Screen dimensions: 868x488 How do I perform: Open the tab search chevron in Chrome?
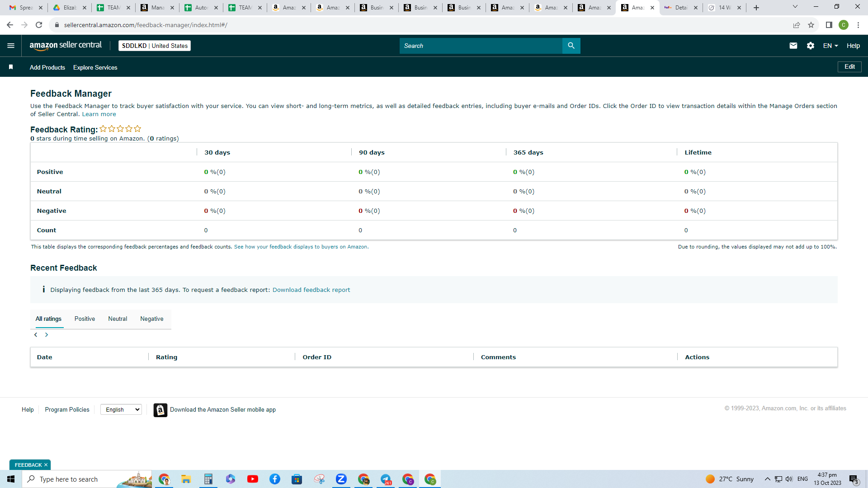pos(795,7)
